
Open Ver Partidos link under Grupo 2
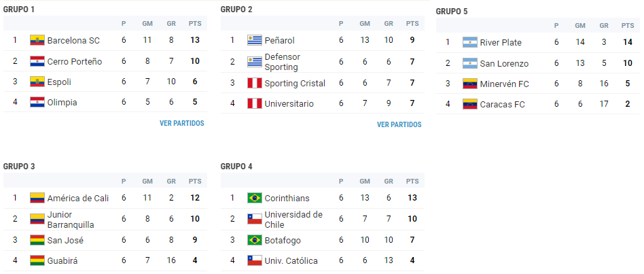[x=399, y=124]
